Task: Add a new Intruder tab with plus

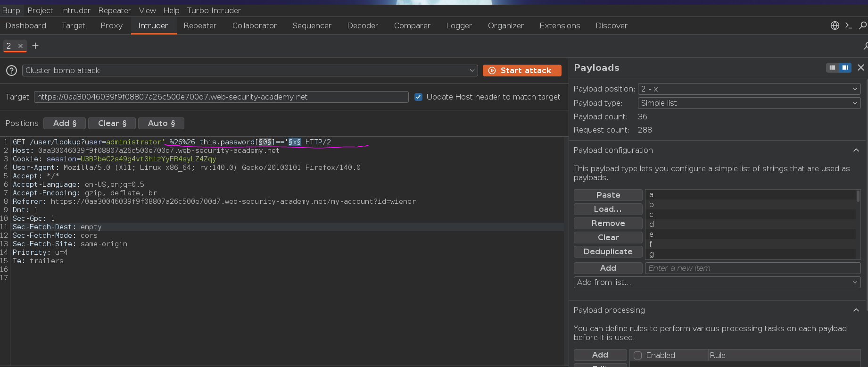Action: [35, 46]
